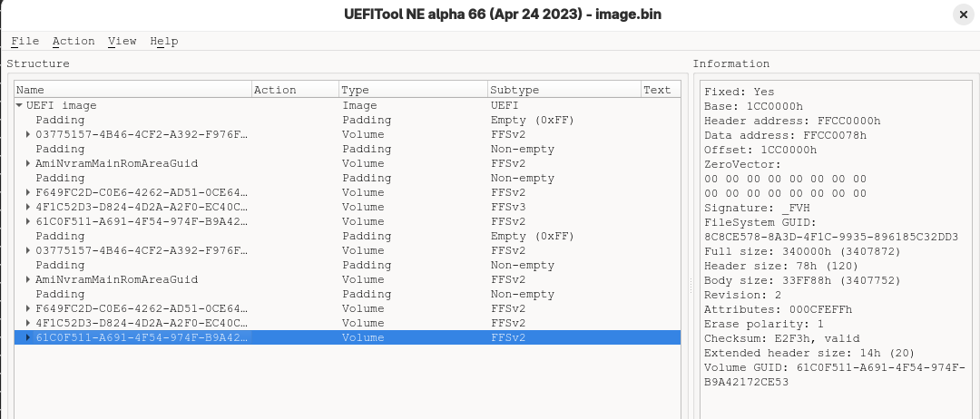This screenshot has height=419, width=980.
Task: Expand the first 03775157 volume arrow
Action: coord(29,134)
